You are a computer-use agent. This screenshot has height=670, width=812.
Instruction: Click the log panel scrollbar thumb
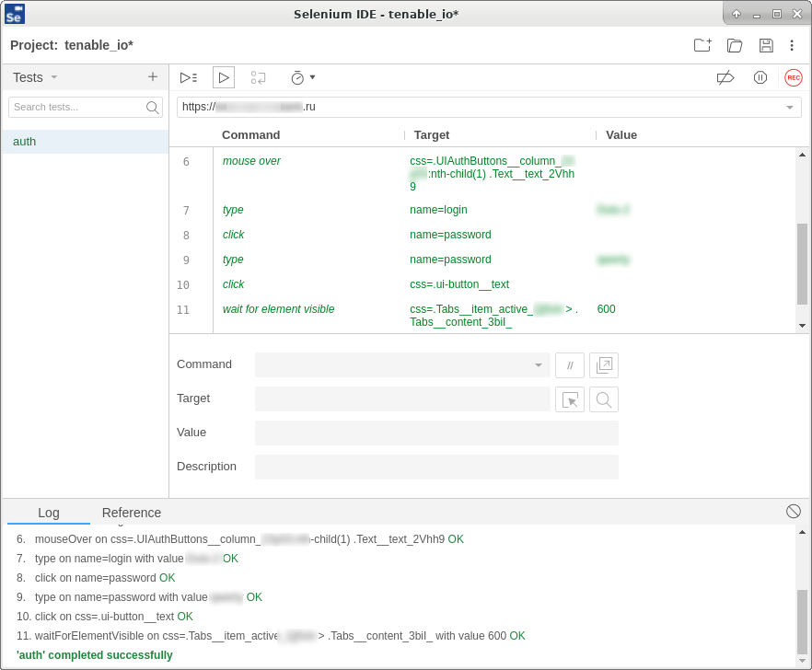click(x=802, y=622)
